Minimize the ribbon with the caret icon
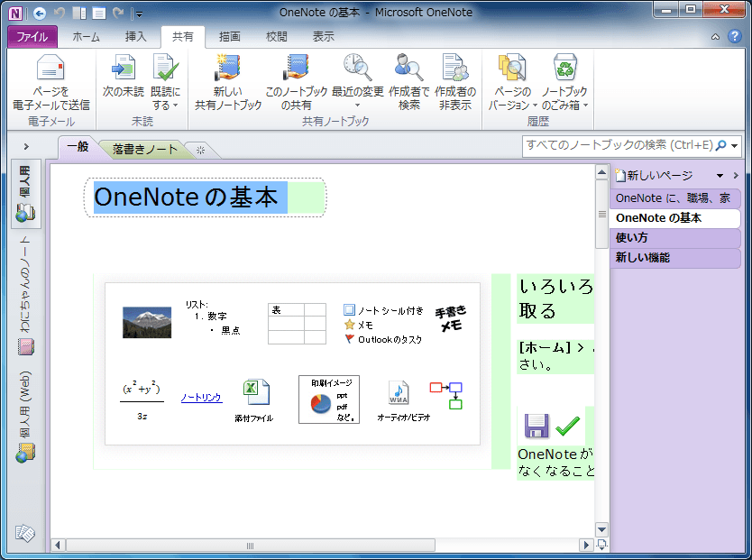 point(715,36)
